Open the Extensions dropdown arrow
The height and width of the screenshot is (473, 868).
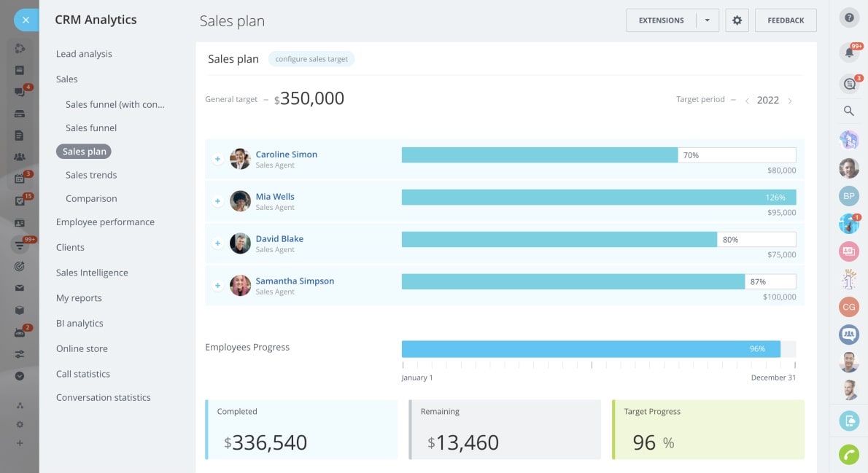pyautogui.click(x=707, y=20)
